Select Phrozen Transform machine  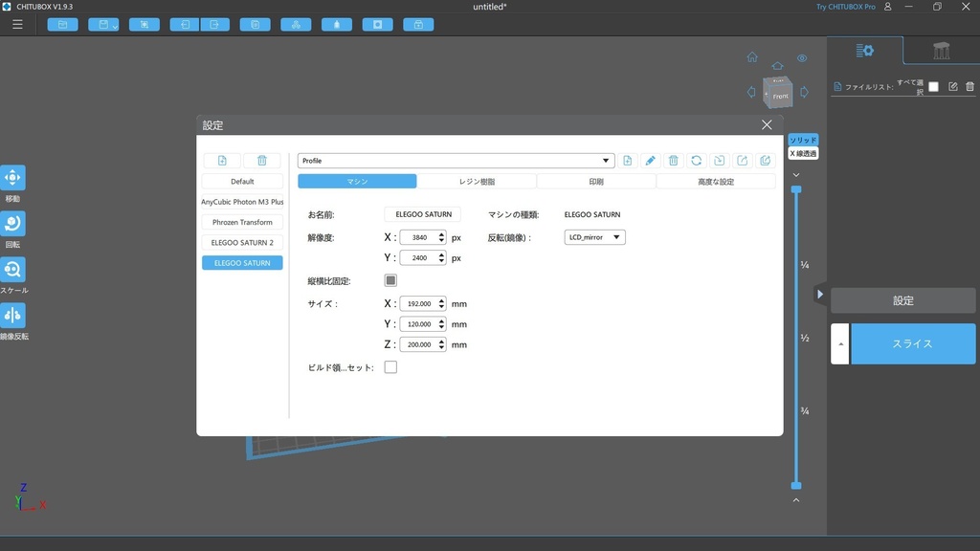click(242, 222)
